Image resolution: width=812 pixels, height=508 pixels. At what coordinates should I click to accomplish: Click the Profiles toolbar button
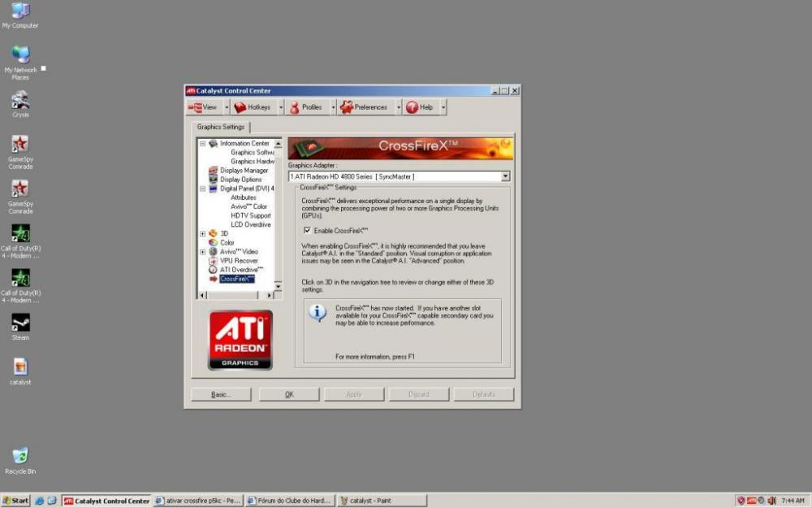tap(307, 107)
